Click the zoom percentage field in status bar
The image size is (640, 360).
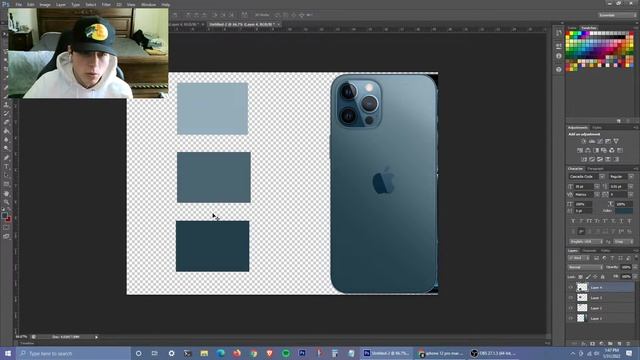(x=21, y=337)
